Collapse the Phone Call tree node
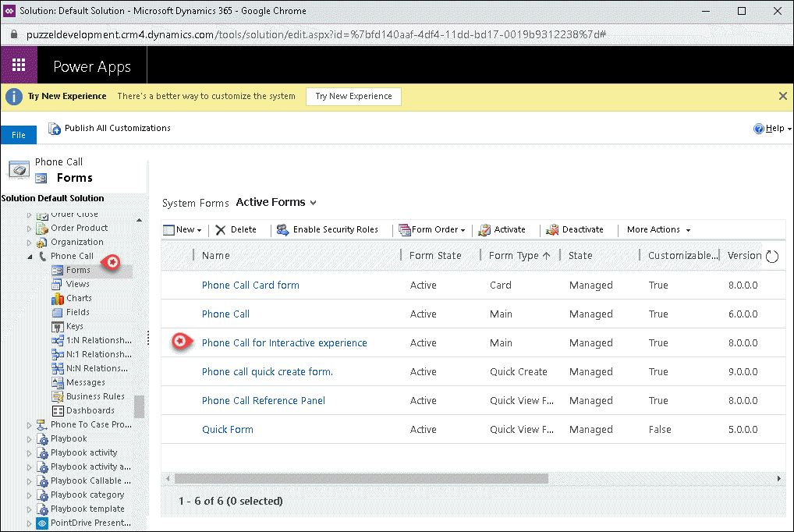Viewport: 794px width, 532px height. click(x=30, y=257)
